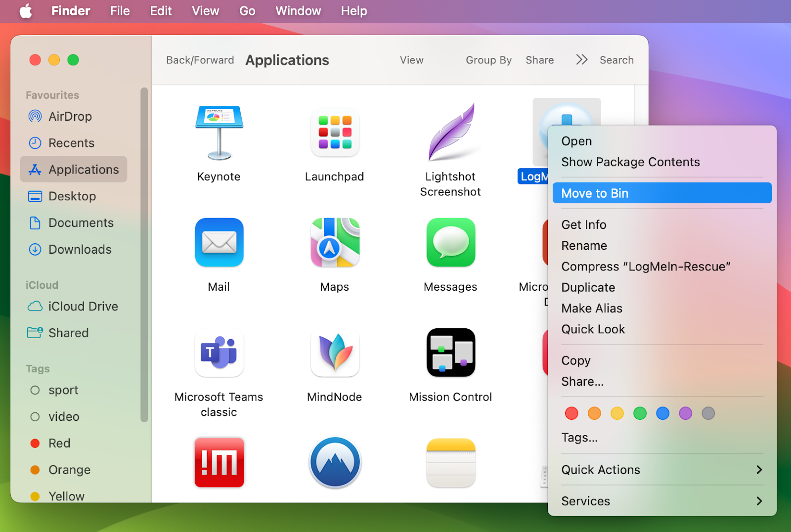The height and width of the screenshot is (532, 791).
Task: Choose Move to Bin
Action: point(662,193)
